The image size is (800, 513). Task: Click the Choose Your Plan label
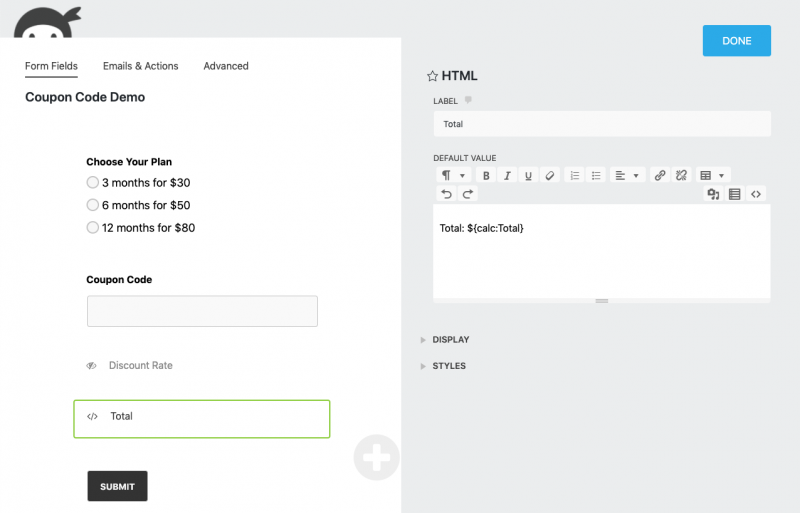point(129,162)
